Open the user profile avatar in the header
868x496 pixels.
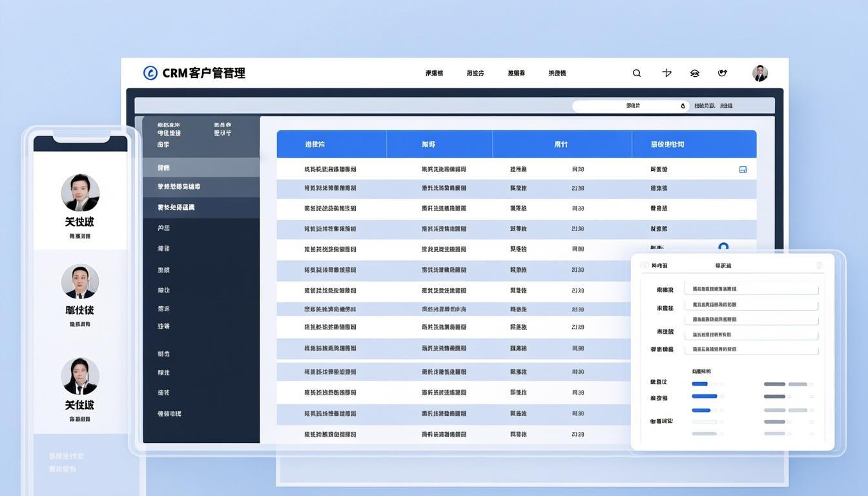(x=760, y=73)
